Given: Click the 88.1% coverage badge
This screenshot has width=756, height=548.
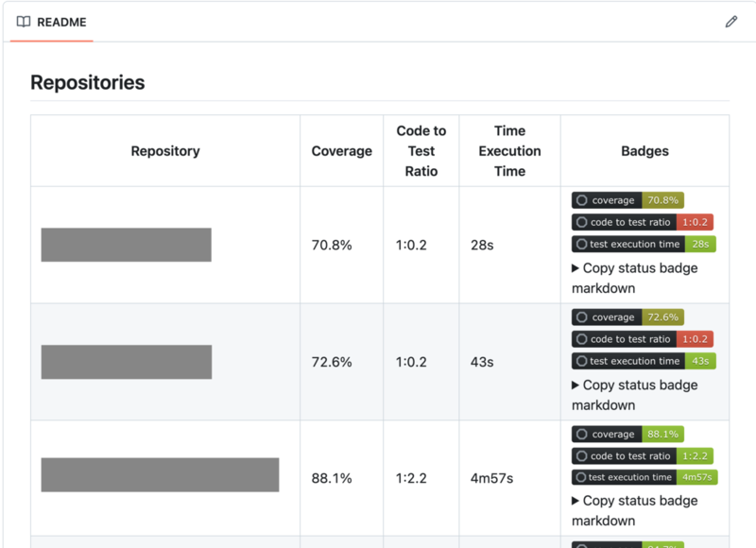Looking at the screenshot, I should 627,435.
